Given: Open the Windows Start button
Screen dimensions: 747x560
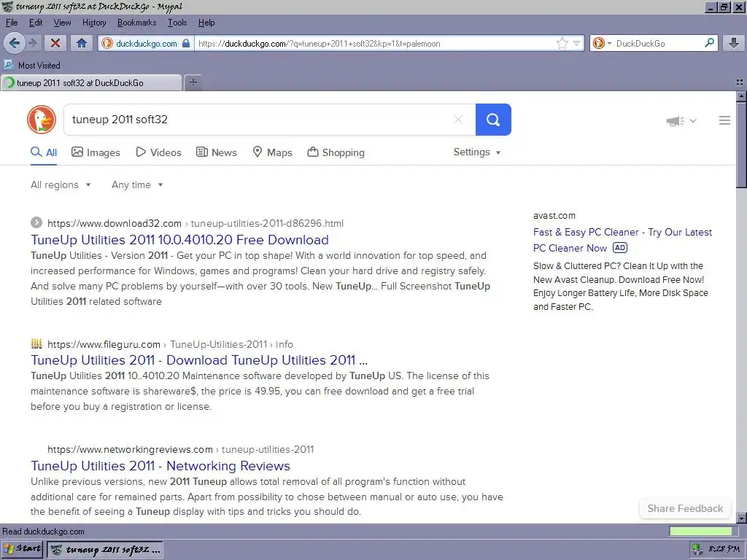Looking at the screenshot, I should click(22, 549).
